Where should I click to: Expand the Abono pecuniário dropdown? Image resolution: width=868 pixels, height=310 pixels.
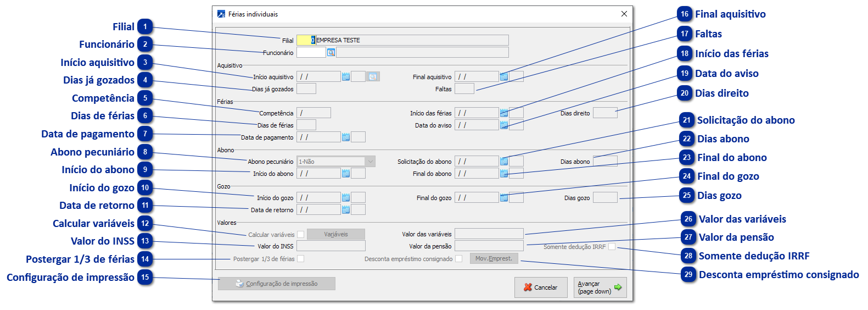(371, 162)
